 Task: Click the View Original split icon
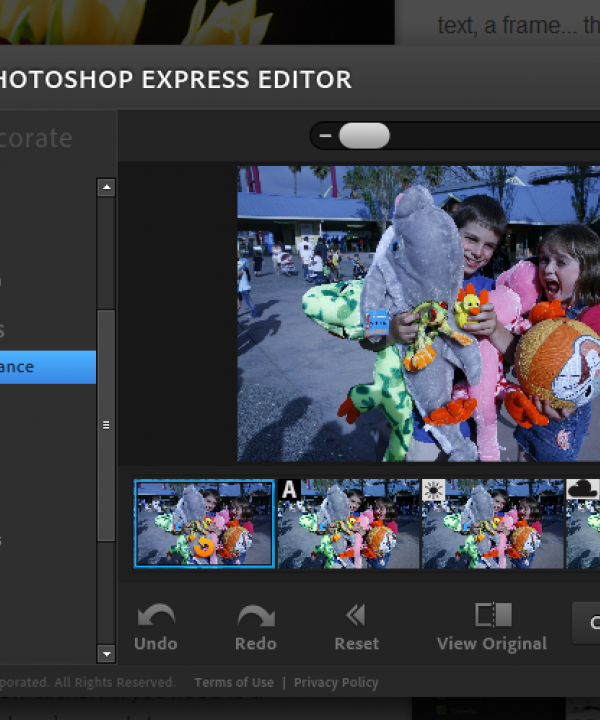[x=493, y=614]
